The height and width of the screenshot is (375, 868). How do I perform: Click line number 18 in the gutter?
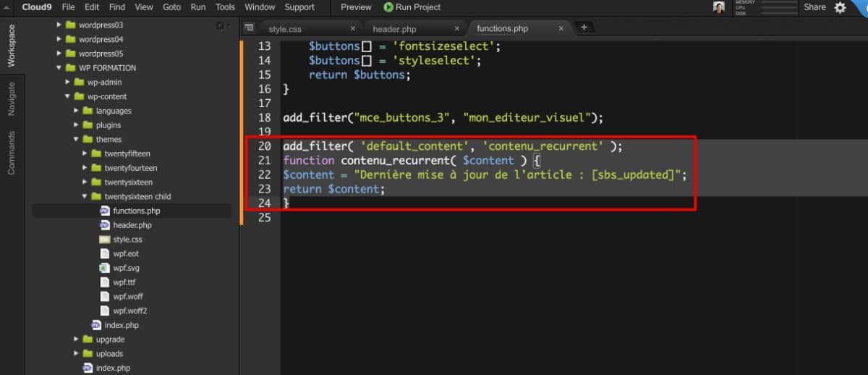[x=264, y=117]
